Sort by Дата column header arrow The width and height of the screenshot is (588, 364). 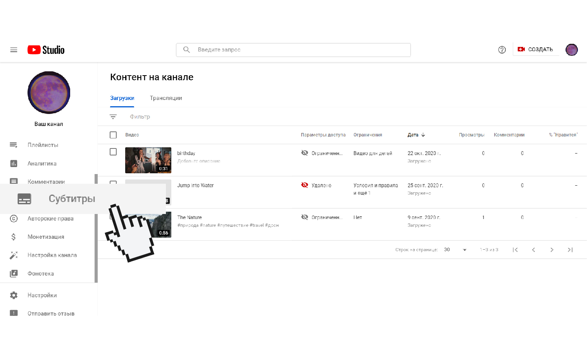click(423, 135)
